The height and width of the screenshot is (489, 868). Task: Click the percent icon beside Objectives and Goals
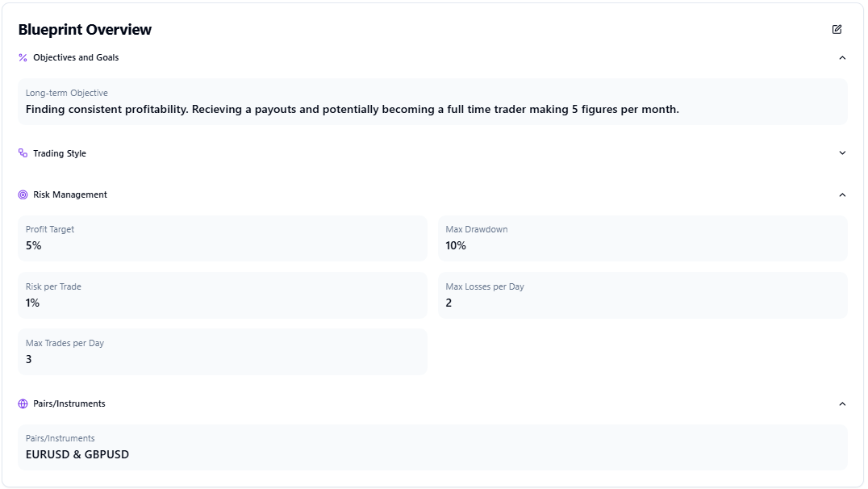pyautogui.click(x=23, y=58)
